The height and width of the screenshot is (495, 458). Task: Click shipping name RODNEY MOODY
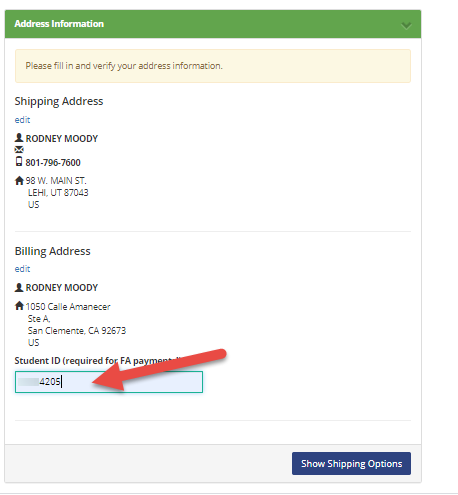point(62,139)
